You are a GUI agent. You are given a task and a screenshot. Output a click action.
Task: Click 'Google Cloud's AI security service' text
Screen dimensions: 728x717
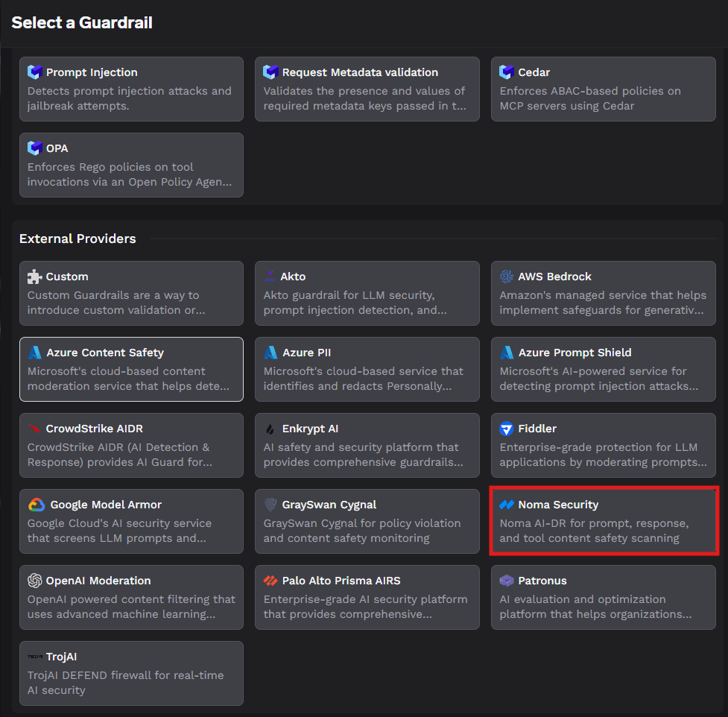119,531
